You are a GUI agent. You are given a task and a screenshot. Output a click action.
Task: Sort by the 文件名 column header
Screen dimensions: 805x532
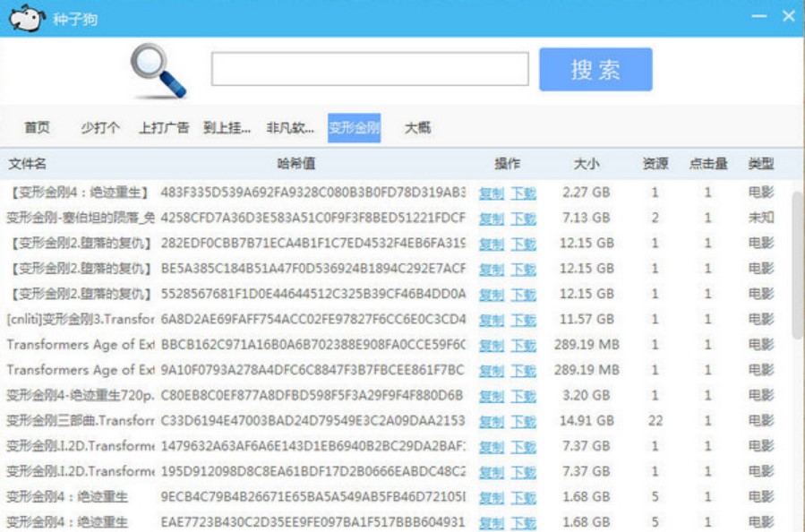pyautogui.click(x=27, y=164)
